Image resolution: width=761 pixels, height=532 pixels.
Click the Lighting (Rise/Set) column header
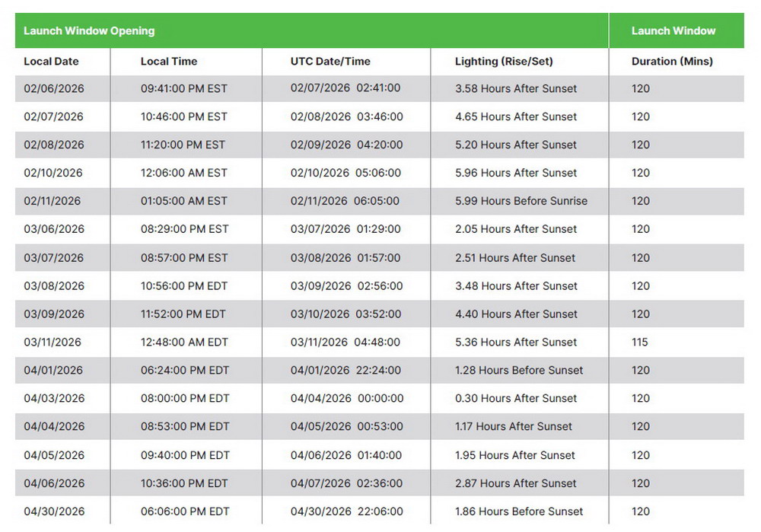[x=504, y=62]
